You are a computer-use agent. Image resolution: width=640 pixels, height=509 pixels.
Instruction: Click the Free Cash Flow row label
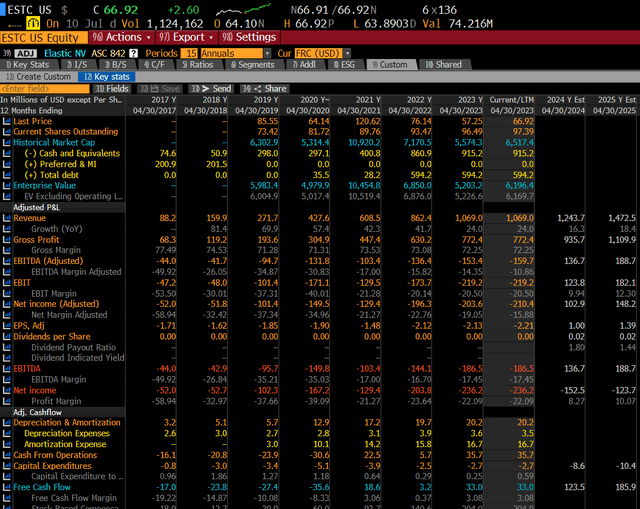[42, 487]
